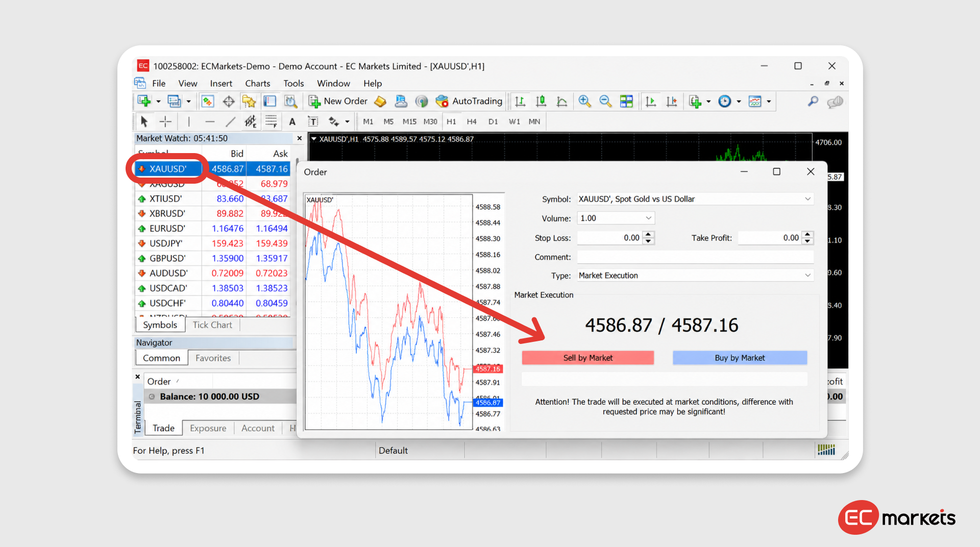This screenshot has width=980, height=547.
Task: Open the Indicators list add icon
Action: point(695,101)
